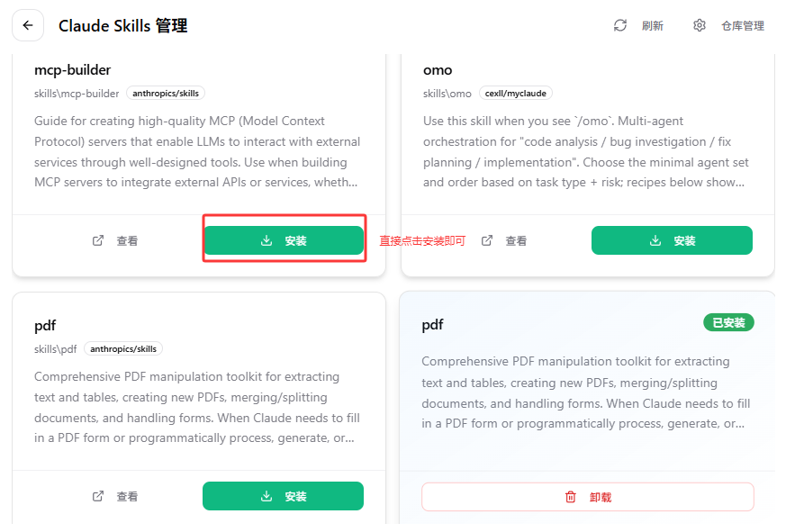Click the external-link icon on omo card
Viewport: 804px width, 532px height.
487,240
